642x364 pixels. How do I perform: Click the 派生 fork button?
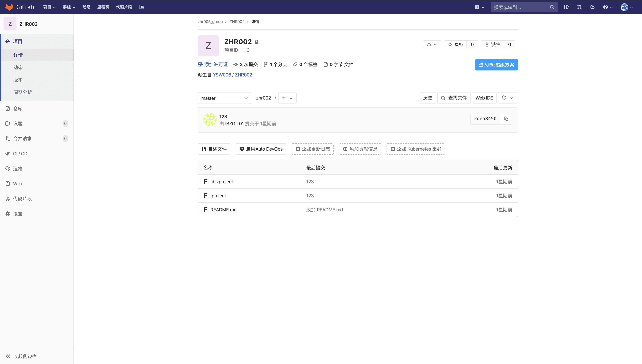[x=493, y=45]
